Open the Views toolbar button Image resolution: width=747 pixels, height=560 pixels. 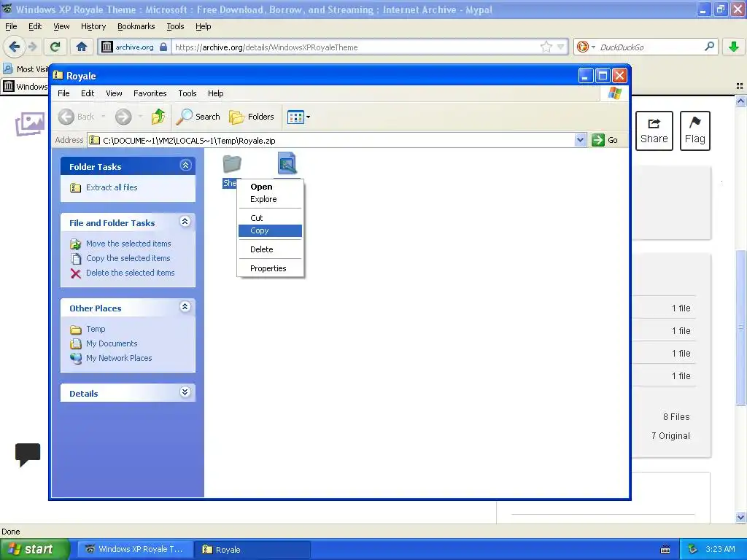[298, 117]
